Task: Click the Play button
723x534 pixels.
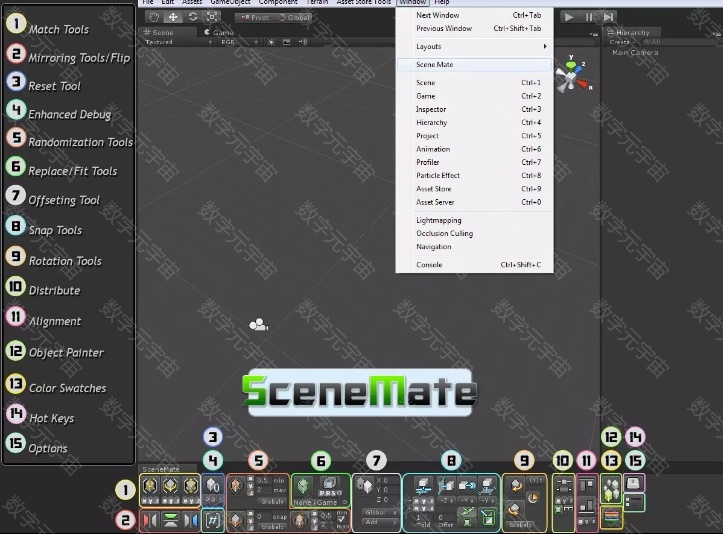Action: [x=569, y=17]
